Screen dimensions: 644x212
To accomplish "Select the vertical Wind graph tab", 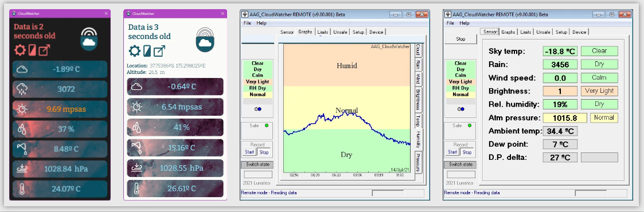I will coord(418,78).
